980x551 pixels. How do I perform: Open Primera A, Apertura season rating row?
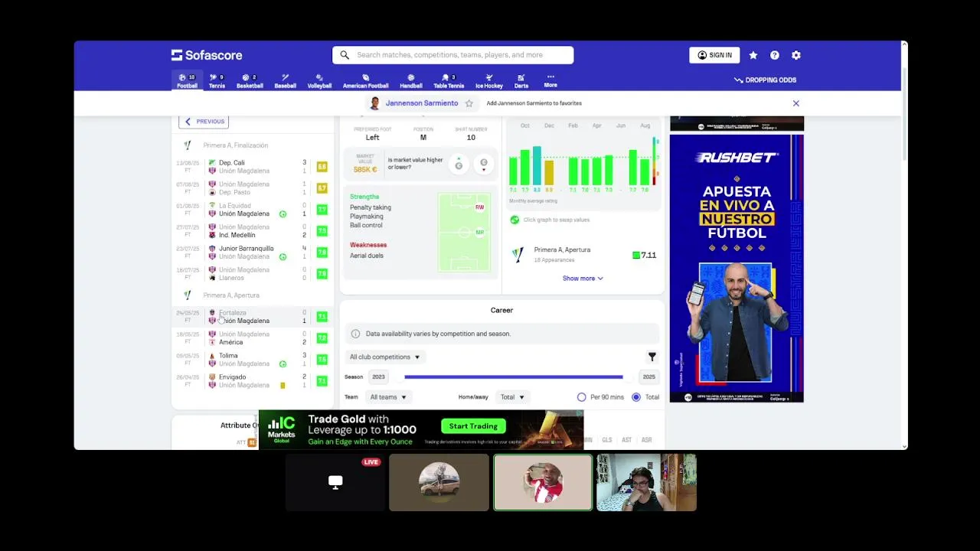583,255
